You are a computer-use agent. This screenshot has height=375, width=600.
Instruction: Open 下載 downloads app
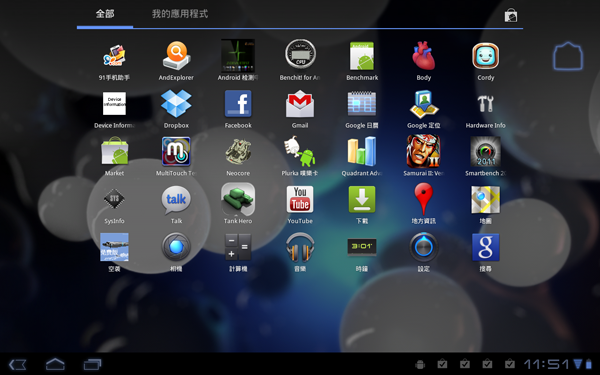point(362,199)
